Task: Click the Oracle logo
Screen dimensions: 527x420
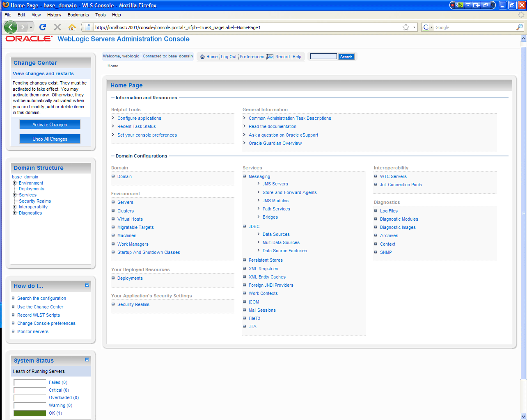Action: pyautogui.click(x=28, y=39)
